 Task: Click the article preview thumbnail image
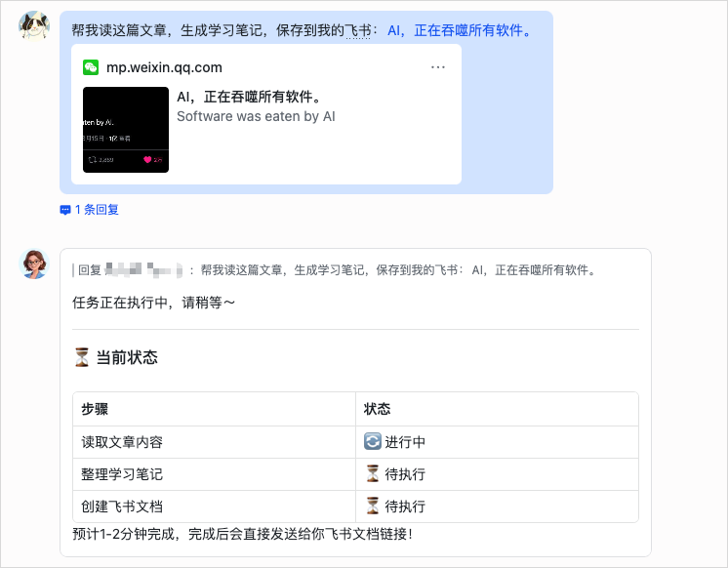[x=126, y=130]
